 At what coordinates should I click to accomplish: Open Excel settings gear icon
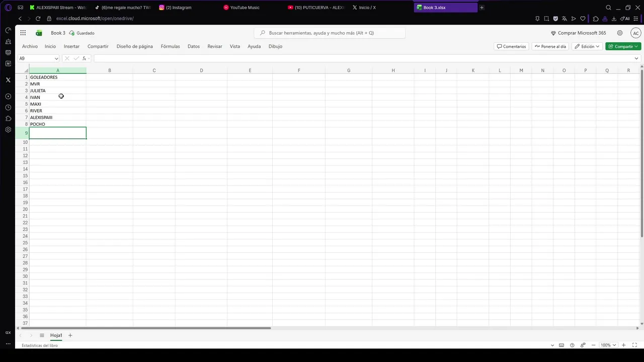pos(620,33)
